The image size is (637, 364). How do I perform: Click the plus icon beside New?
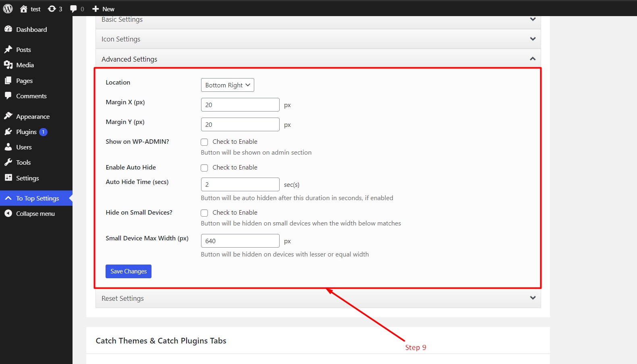(95, 9)
